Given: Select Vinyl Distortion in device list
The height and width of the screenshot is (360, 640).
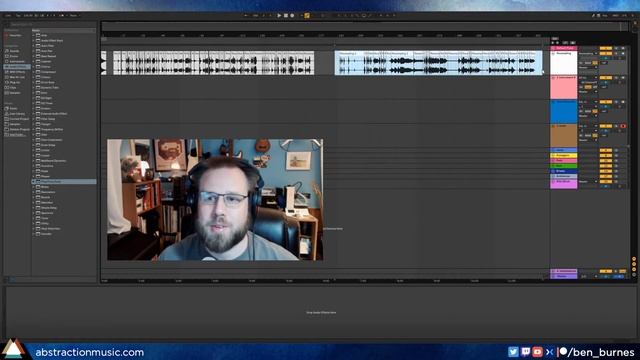Looking at the screenshot, I should tap(50, 229).
